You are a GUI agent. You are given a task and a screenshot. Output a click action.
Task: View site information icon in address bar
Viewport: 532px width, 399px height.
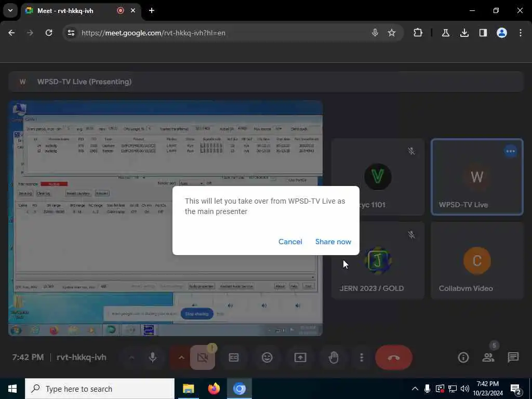71,33
